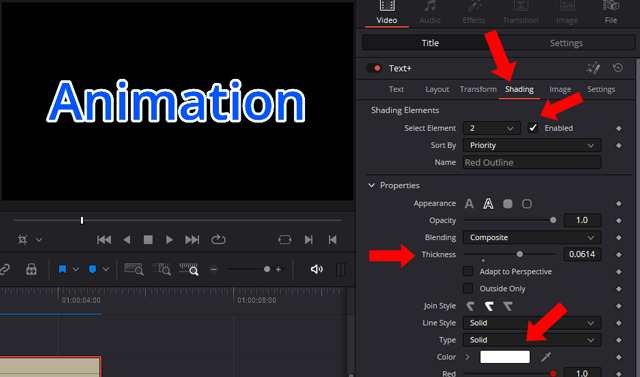
Task: Click the Thickness slider handle
Action: pyautogui.click(x=520, y=254)
